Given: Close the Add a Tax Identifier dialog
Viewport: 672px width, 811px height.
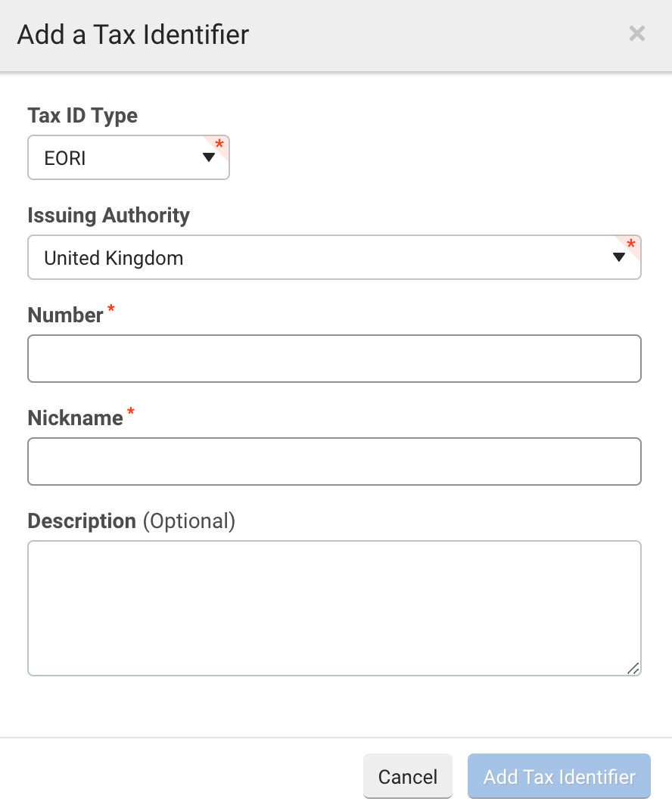Looking at the screenshot, I should tap(637, 33).
